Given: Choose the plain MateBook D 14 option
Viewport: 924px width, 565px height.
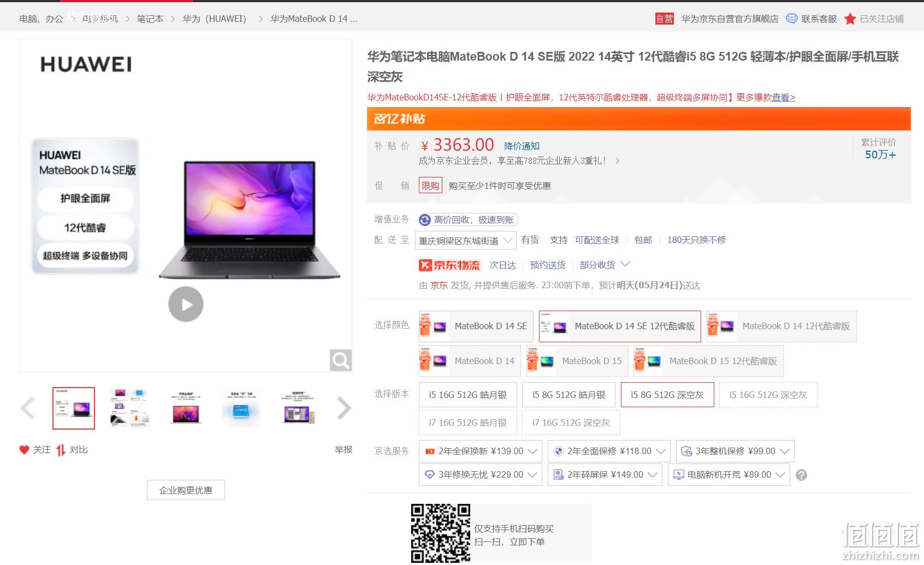Looking at the screenshot, I should click(470, 361).
